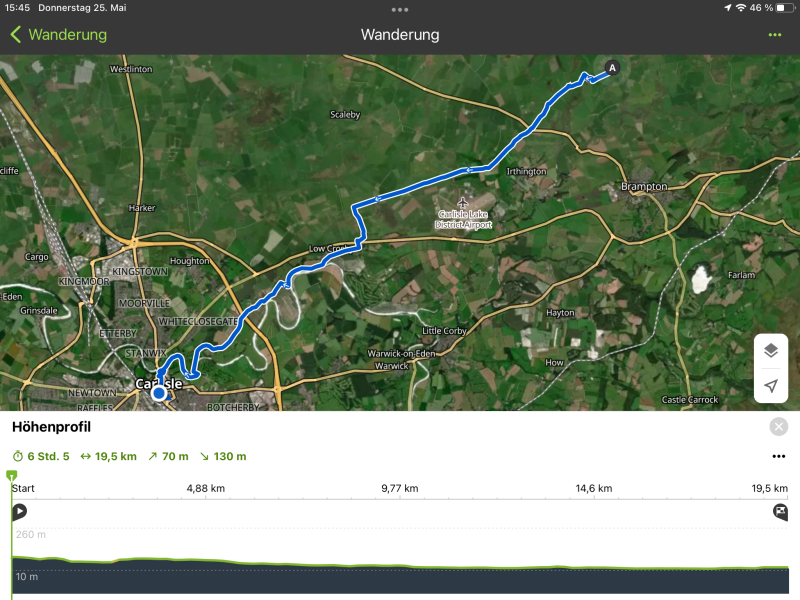800x600 pixels.
Task: Tap the Carlisle Lake District Airport icon
Action: [x=462, y=203]
